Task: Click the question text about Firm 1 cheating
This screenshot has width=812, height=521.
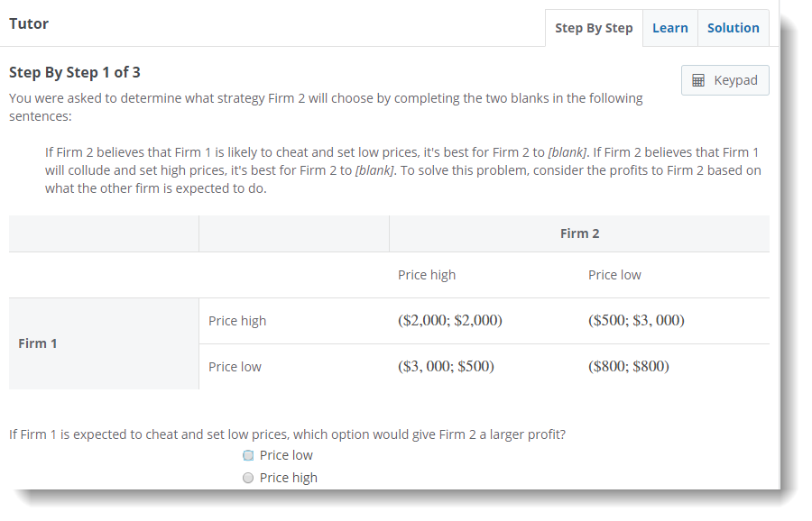Action: (x=287, y=434)
